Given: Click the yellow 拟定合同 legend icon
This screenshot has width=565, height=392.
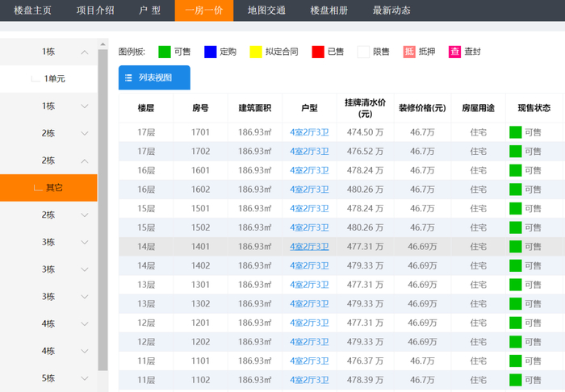Looking at the screenshot, I should click(x=256, y=52).
